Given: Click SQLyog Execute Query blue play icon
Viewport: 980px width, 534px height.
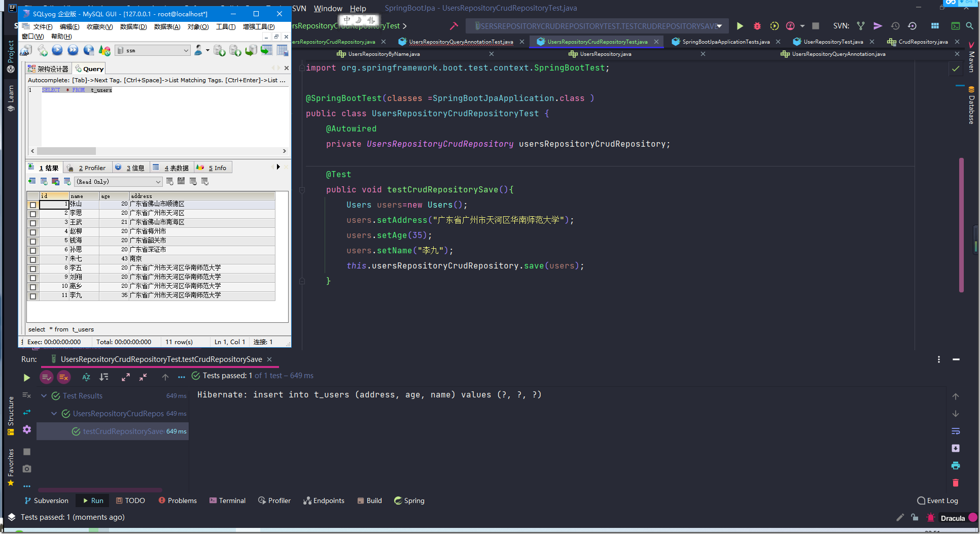Looking at the screenshot, I should point(57,50).
